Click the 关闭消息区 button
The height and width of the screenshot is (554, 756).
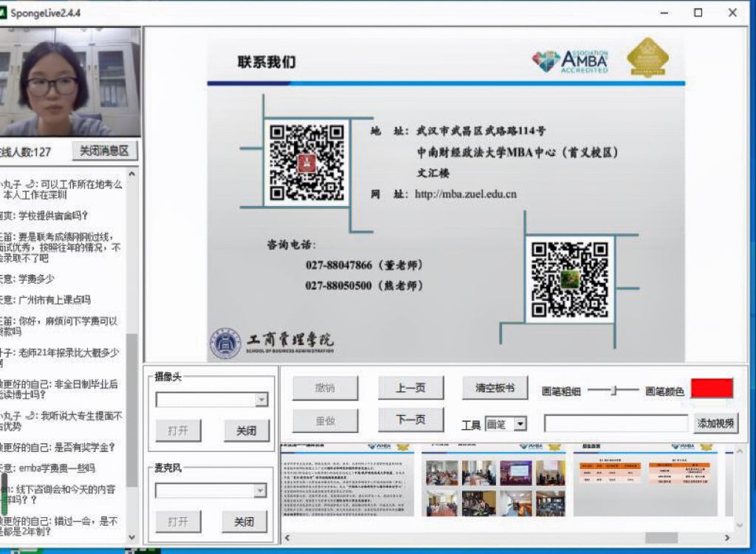coord(105,151)
